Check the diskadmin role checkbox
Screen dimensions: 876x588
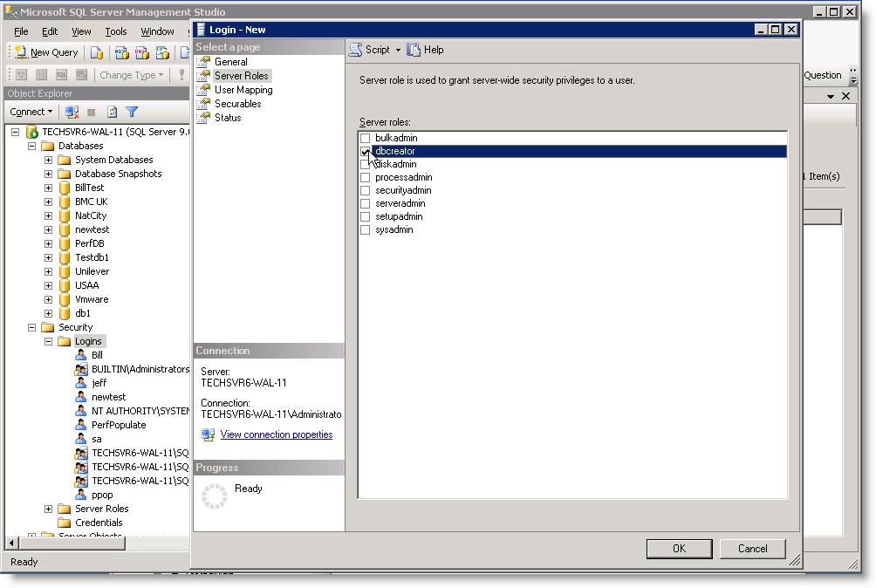pyautogui.click(x=366, y=164)
